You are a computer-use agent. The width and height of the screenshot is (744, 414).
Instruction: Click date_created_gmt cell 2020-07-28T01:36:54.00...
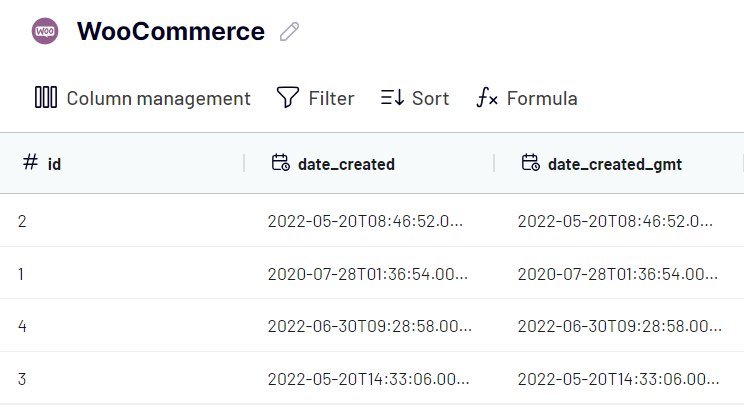point(619,273)
